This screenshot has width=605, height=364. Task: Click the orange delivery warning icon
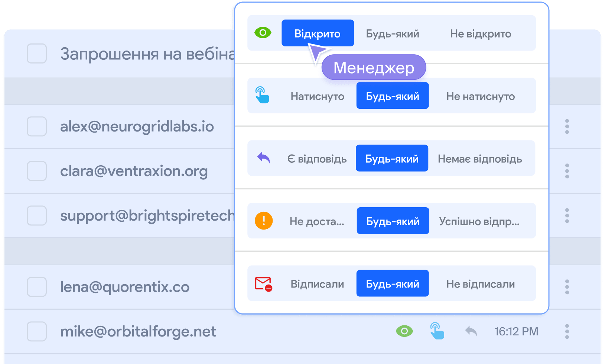(x=264, y=220)
